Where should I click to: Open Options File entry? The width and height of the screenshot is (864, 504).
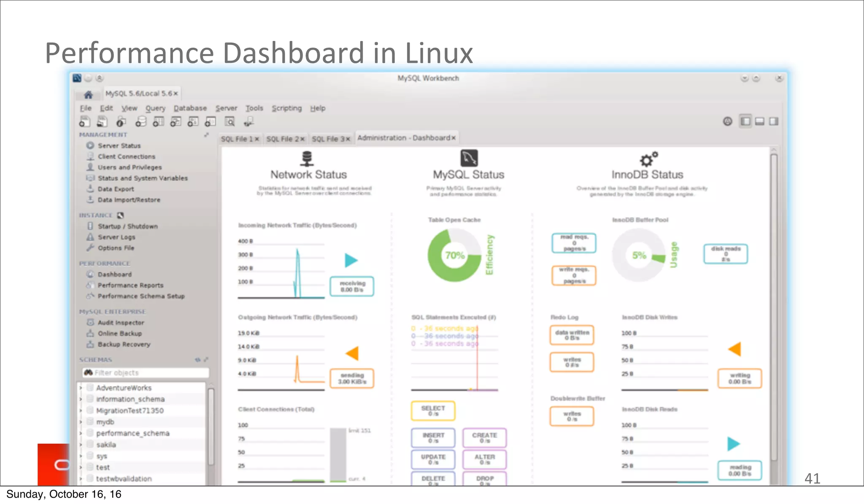point(116,248)
